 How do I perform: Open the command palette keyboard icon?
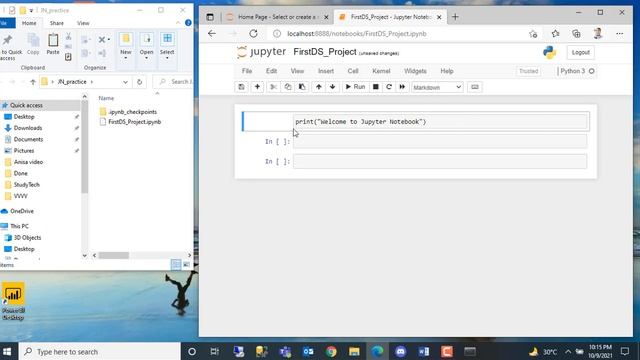tap(475, 87)
